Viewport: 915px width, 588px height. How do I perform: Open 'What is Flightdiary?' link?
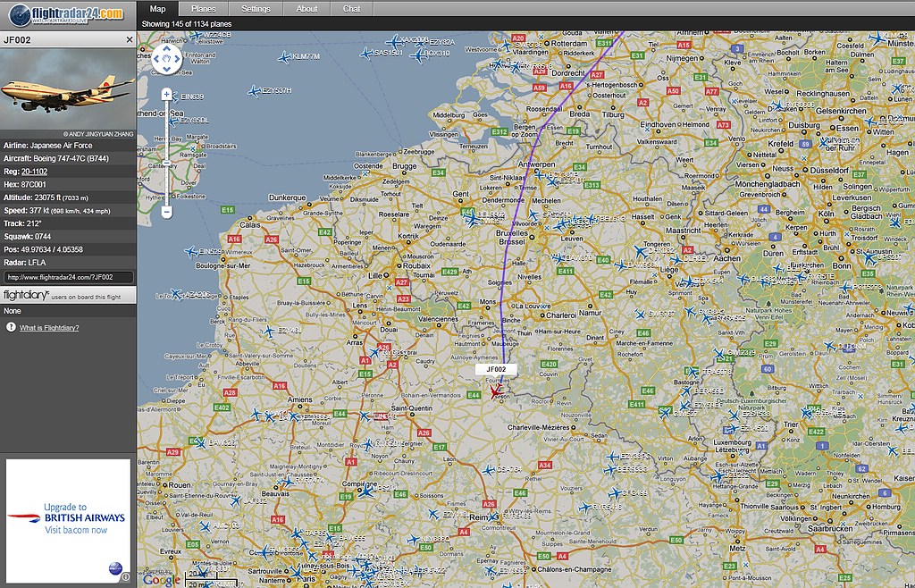click(x=49, y=328)
